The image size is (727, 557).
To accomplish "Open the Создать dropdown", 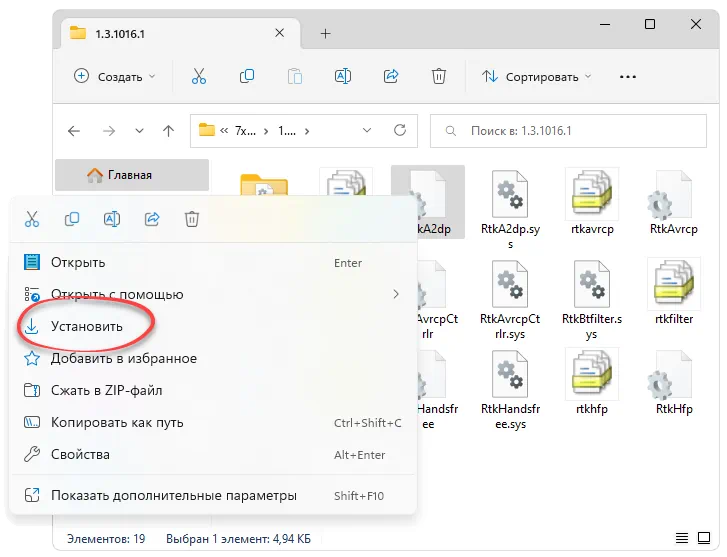I will point(115,77).
